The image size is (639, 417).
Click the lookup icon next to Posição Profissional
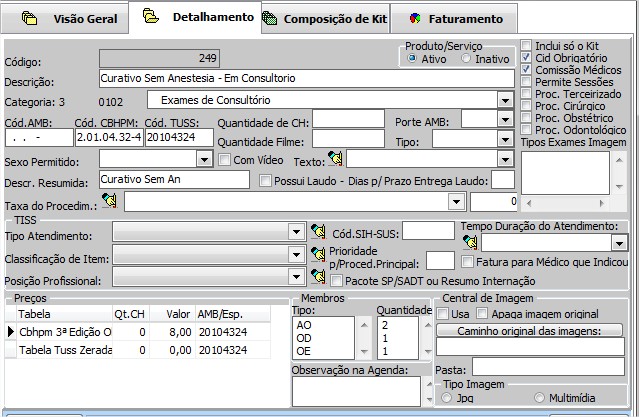click(318, 277)
